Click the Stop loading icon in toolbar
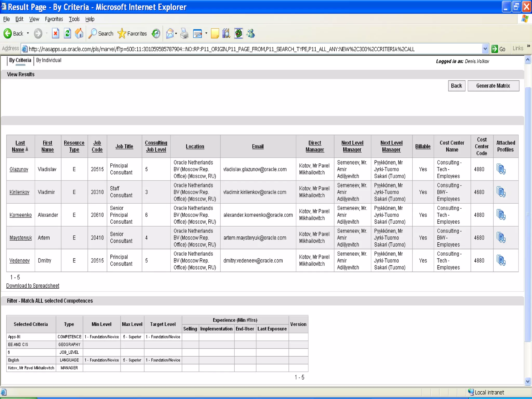Image resolution: width=532 pixels, height=399 pixels. click(x=55, y=34)
